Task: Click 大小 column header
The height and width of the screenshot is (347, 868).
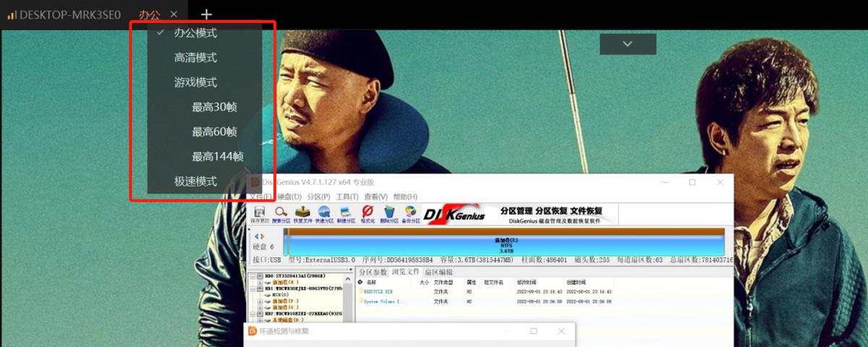Action: (x=425, y=282)
